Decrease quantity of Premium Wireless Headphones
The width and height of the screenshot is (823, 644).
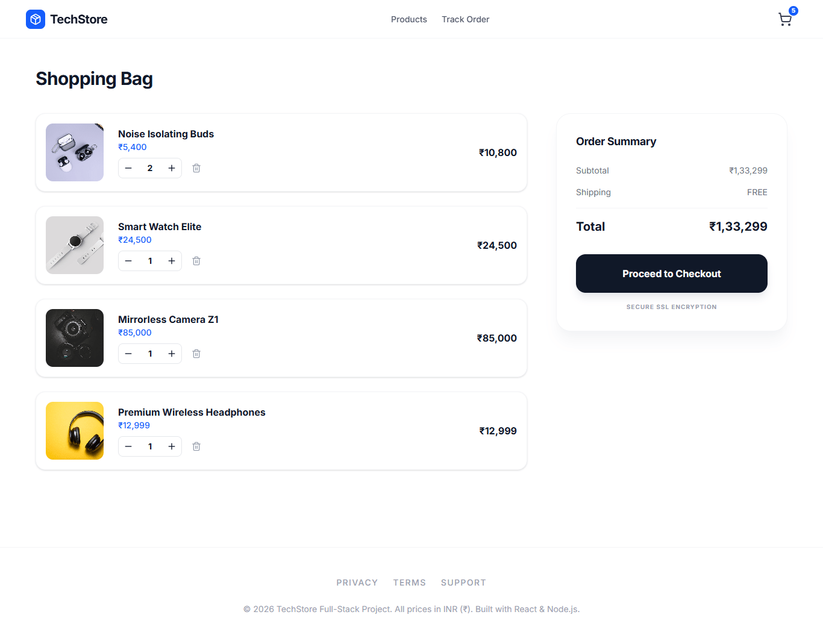pyautogui.click(x=128, y=446)
